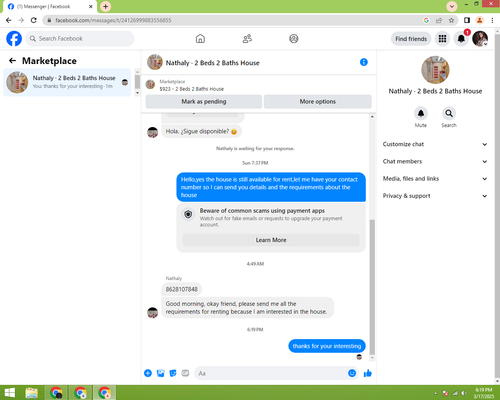Screen dimensions: 500x400
Task: Open the notifications bell
Action: point(461,39)
